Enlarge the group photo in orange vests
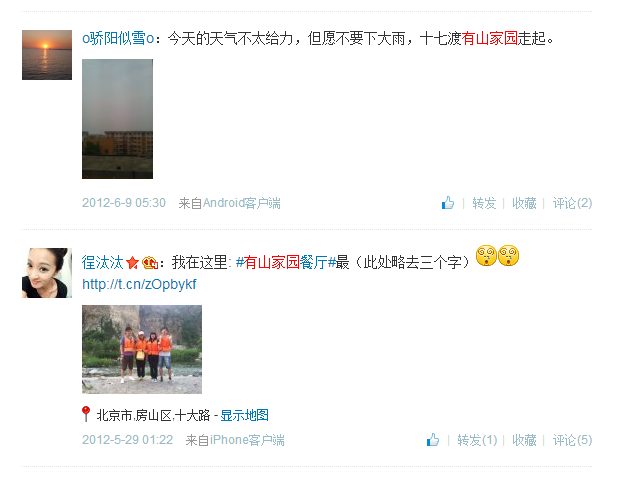 (x=142, y=349)
